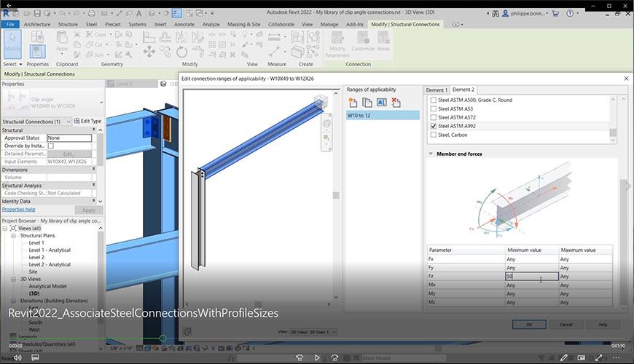Open the Clip angle type selector dropdown
Viewport: 634px width, 364px height.
[101, 103]
